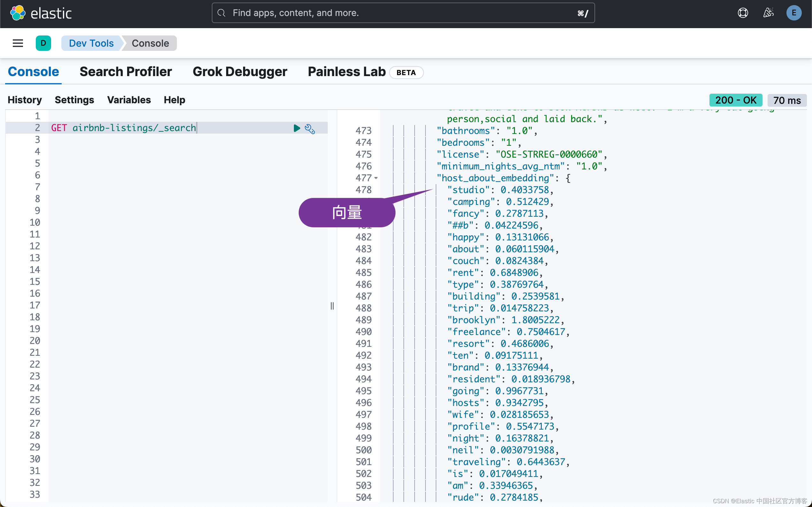Viewport: 812px width, 507px height.
Task: Click the Console breadcrumb
Action: [150, 43]
